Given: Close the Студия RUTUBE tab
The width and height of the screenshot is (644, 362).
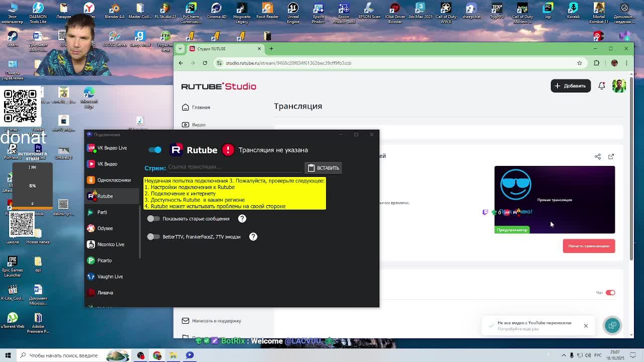Looking at the screenshot, I should point(259,49).
